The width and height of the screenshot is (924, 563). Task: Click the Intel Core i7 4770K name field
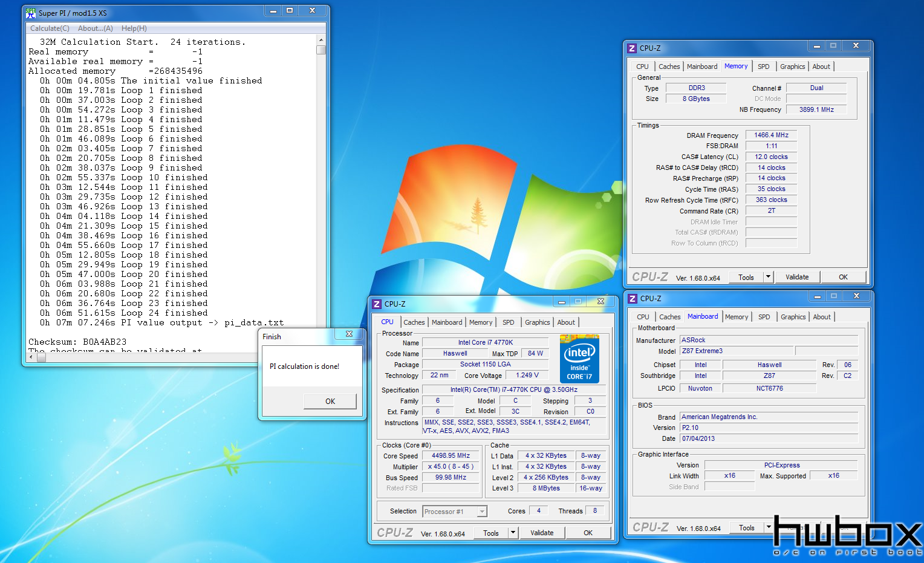tap(485, 342)
